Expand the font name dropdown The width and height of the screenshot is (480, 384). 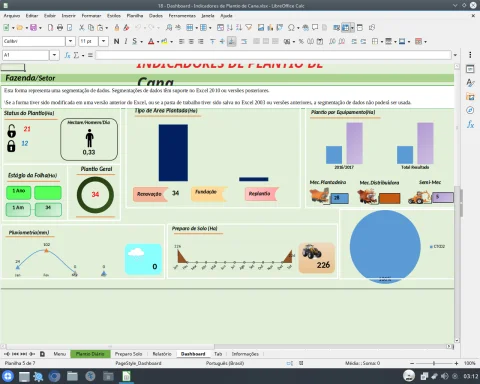70,41
